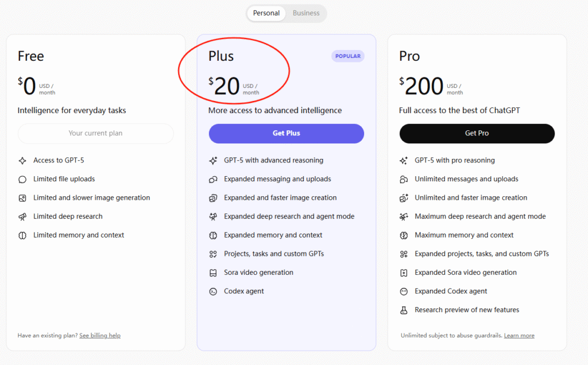Click the Expanded and faster image creation text
The width and height of the screenshot is (588, 365).
pos(280,198)
